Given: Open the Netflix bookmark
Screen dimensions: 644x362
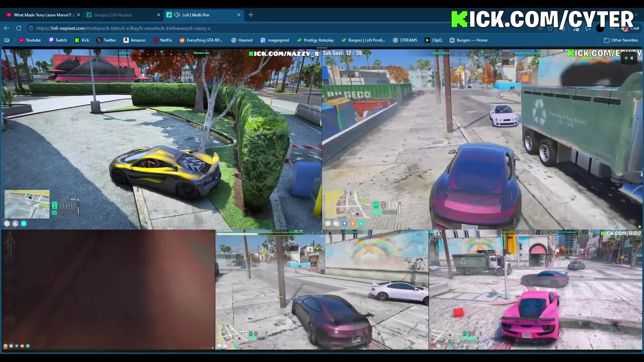Looking at the screenshot, I should point(162,40).
